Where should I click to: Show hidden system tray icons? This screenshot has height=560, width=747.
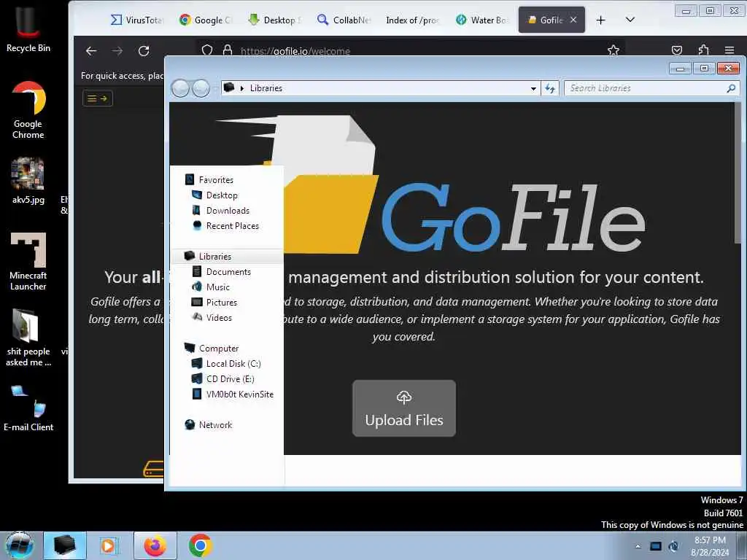tap(638, 546)
